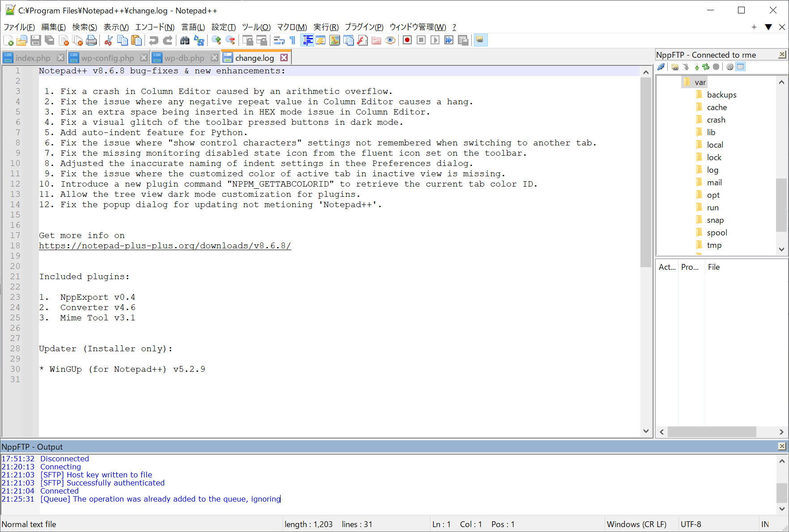Toggle the indent guide toolbar button
Viewport: 789px width, 532px height.
point(307,40)
